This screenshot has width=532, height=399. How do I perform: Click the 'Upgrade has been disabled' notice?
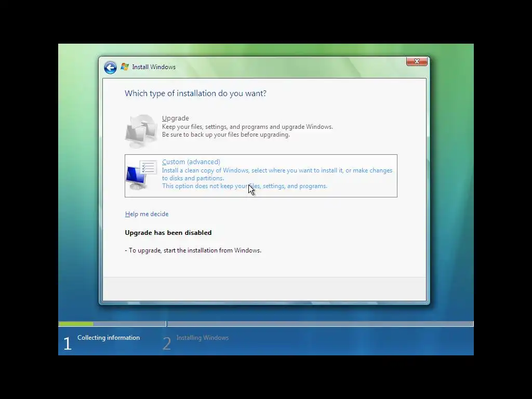[x=168, y=233]
